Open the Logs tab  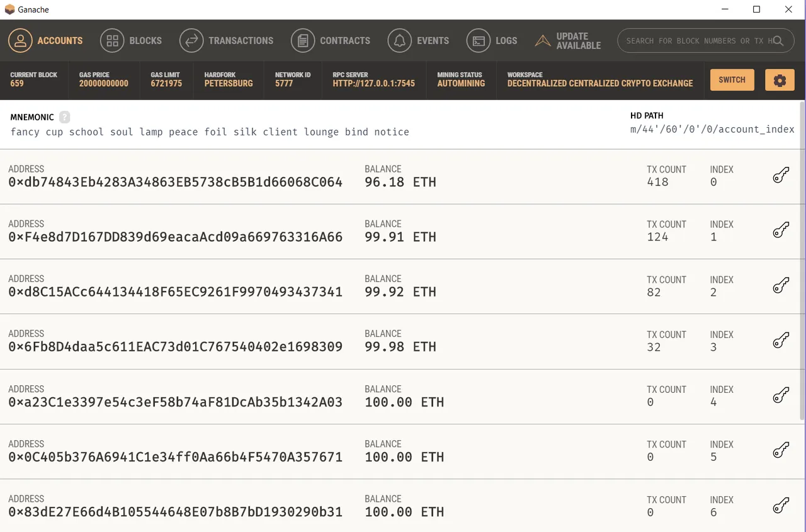click(x=492, y=41)
